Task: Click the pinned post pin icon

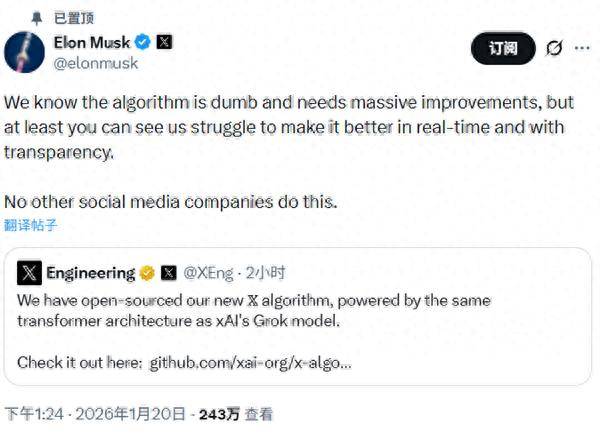Action: point(34,17)
